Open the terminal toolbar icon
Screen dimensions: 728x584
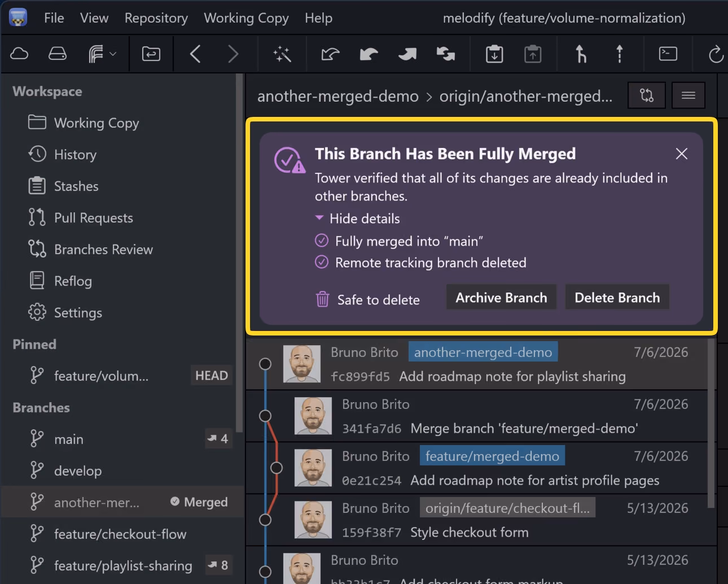pos(668,54)
